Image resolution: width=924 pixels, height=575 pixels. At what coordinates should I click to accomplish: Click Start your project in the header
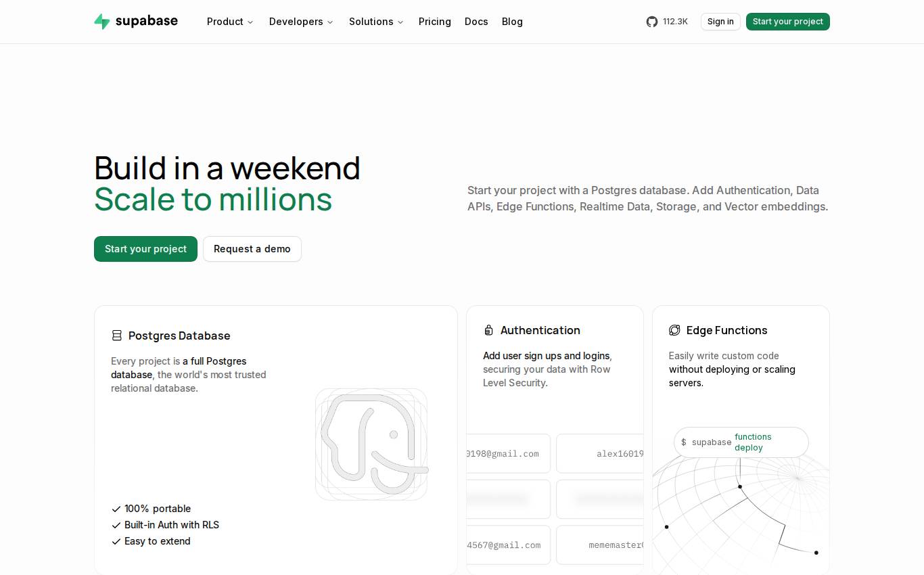(x=788, y=22)
